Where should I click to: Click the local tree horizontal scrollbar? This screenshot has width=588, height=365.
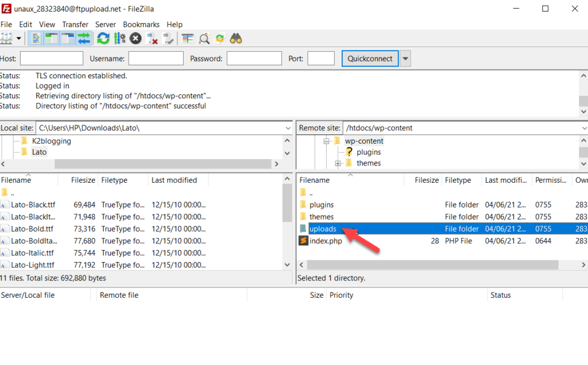coord(163,164)
